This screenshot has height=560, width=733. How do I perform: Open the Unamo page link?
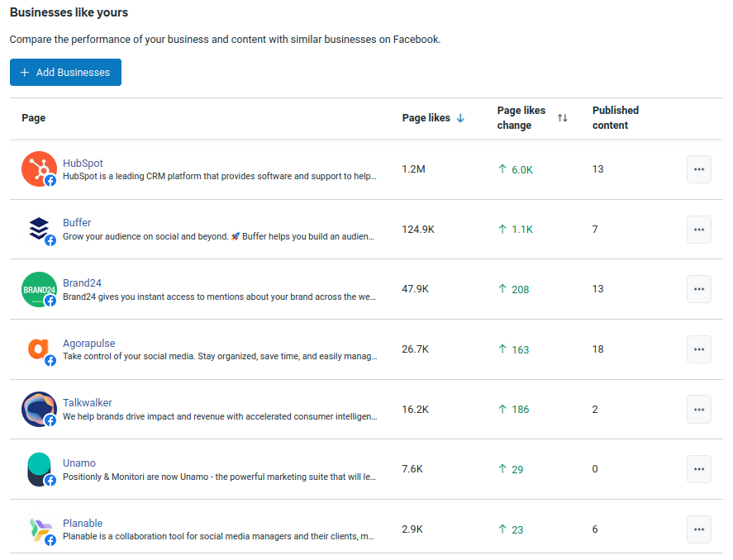point(79,463)
